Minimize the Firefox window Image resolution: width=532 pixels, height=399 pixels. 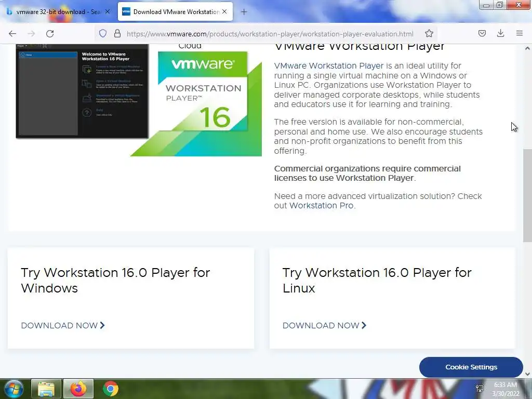(x=486, y=5)
